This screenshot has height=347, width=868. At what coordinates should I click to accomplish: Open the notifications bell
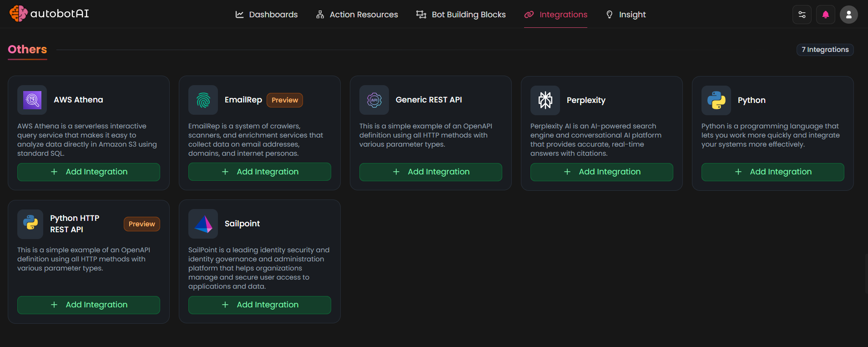click(x=826, y=15)
